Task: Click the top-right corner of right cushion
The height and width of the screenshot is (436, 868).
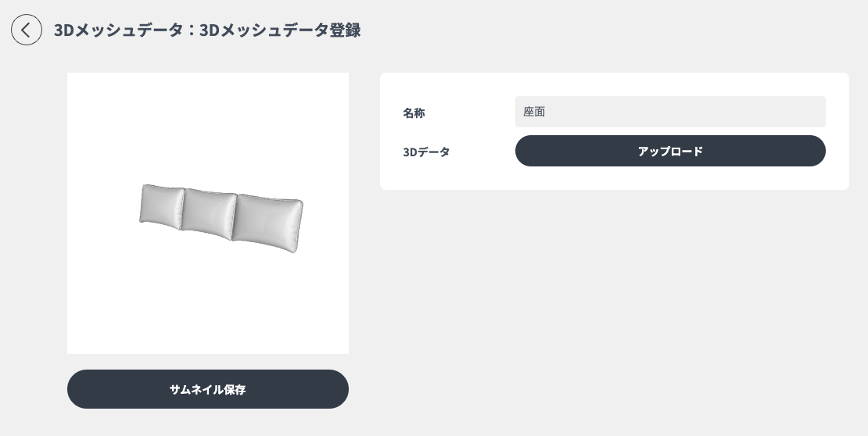Action: (299, 202)
